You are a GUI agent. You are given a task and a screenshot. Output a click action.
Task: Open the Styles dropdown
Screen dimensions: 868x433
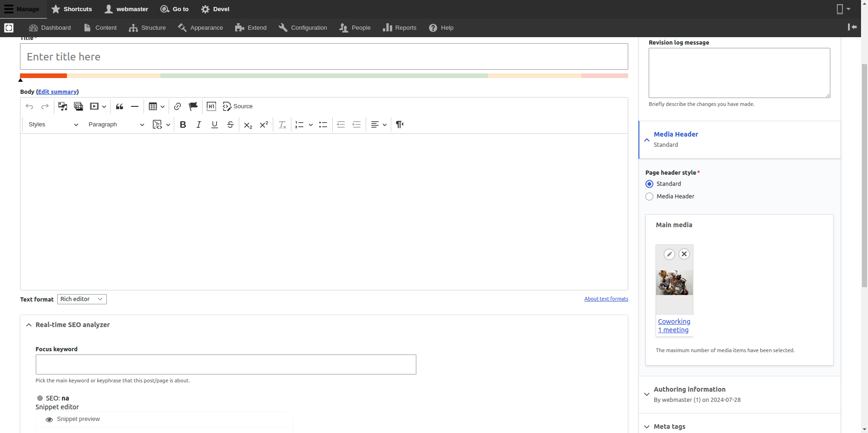click(53, 125)
